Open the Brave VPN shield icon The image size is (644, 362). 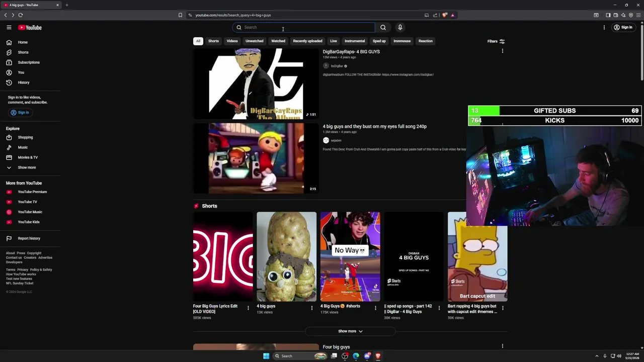631,15
